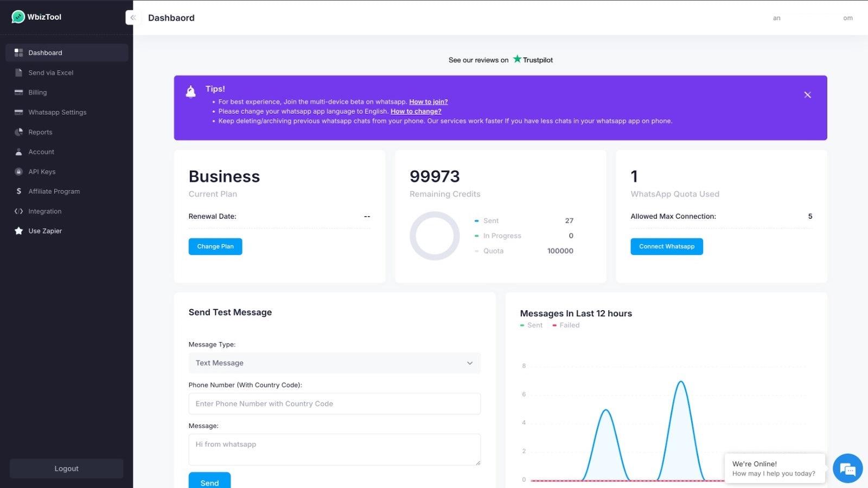Image resolution: width=868 pixels, height=488 pixels.
Task: Click the bell icon in the Tips banner
Action: (x=190, y=91)
